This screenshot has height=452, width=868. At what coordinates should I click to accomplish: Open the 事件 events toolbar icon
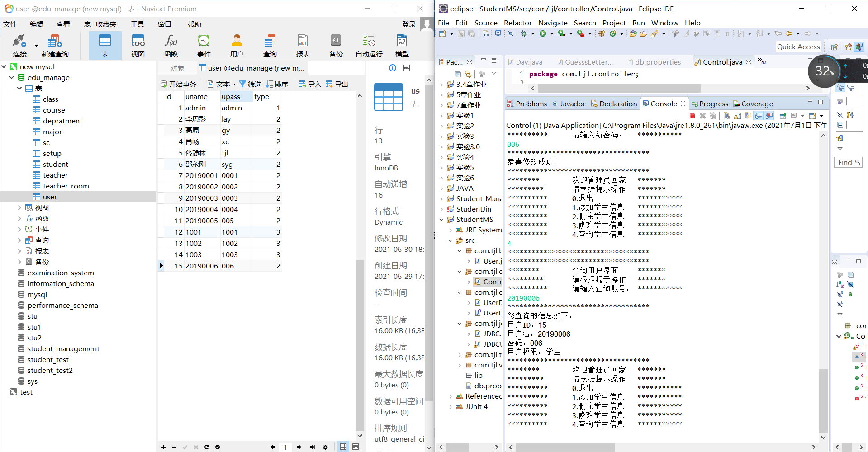pyautogui.click(x=204, y=45)
